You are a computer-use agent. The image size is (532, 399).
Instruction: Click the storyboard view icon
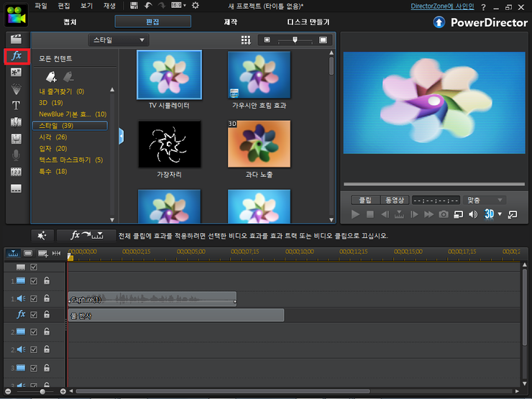[x=28, y=253]
